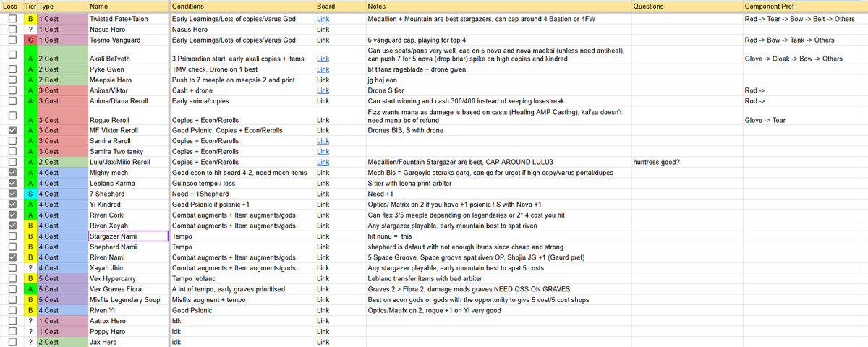Viewport: 868px width, 347px height.
Task: Check the Stargazer Nami Loss checkbox
Action: (12, 236)
